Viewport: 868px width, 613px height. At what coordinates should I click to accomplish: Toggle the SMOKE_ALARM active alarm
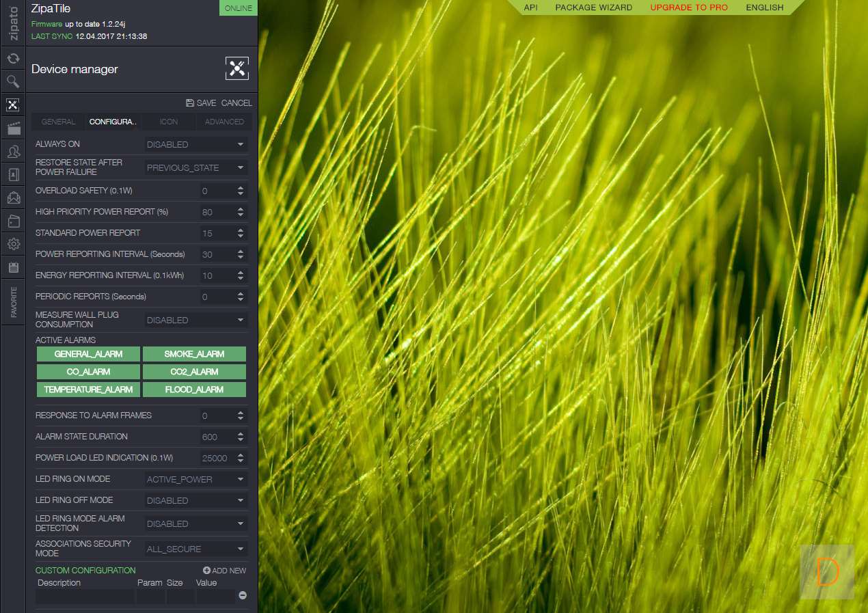194,354
